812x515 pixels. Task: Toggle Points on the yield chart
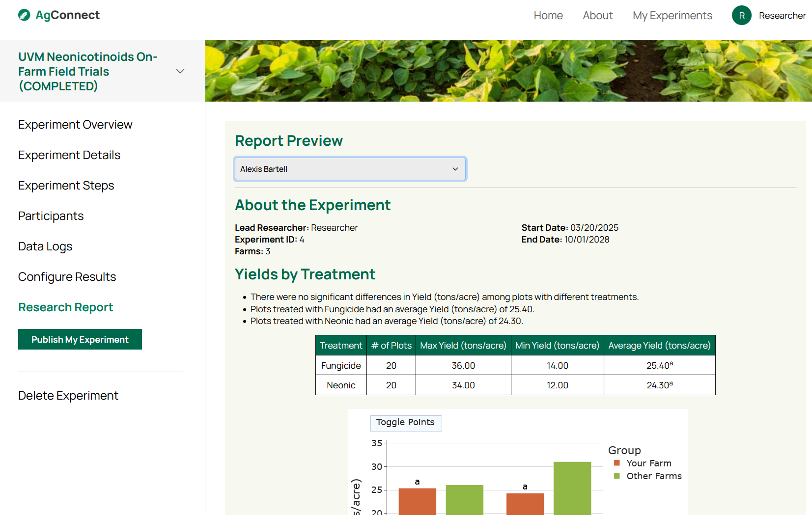tap(405, 423)
